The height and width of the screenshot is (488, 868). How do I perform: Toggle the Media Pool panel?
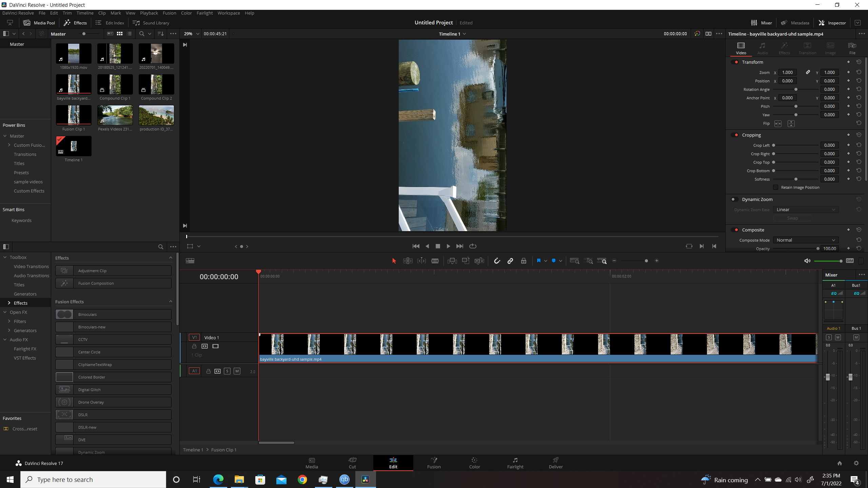(x=39, y=23)
